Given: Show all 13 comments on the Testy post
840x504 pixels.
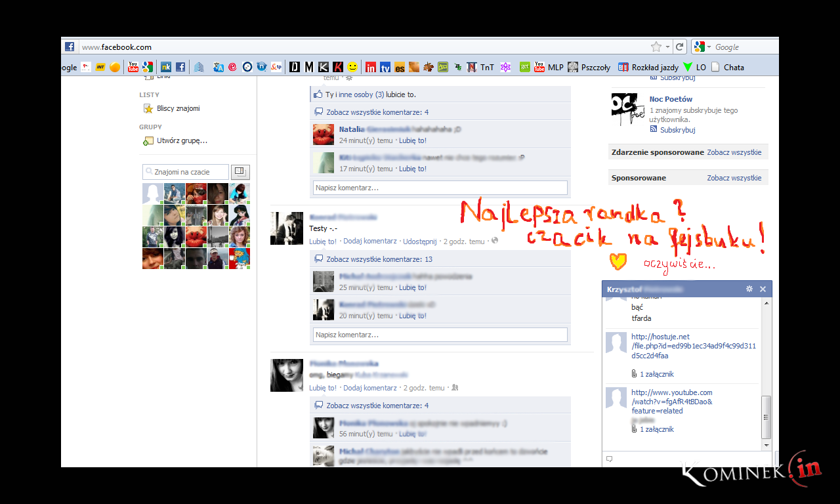Looking at the screenshot, I should pyautogui.click(x=379, y=259).
